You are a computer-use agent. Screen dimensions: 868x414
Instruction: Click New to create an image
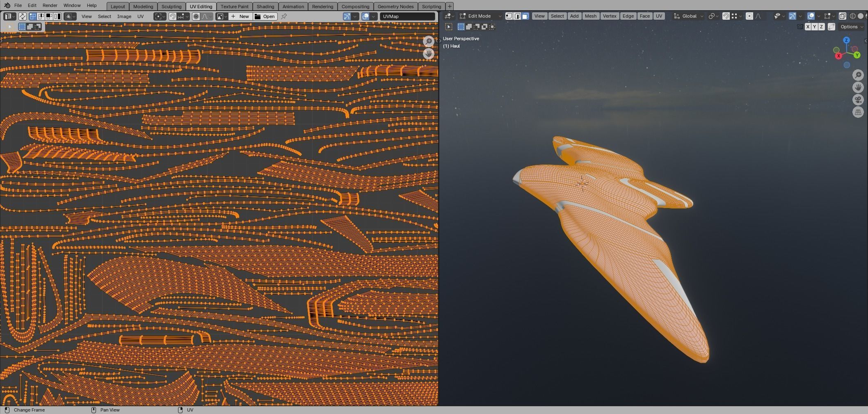(x=240, y=16)
